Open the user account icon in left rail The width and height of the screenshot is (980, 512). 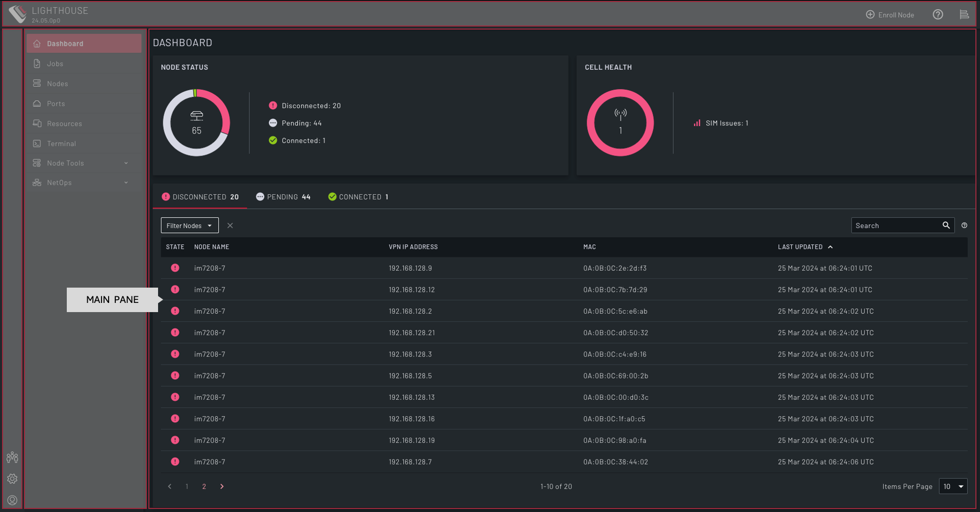click(12, 500)
